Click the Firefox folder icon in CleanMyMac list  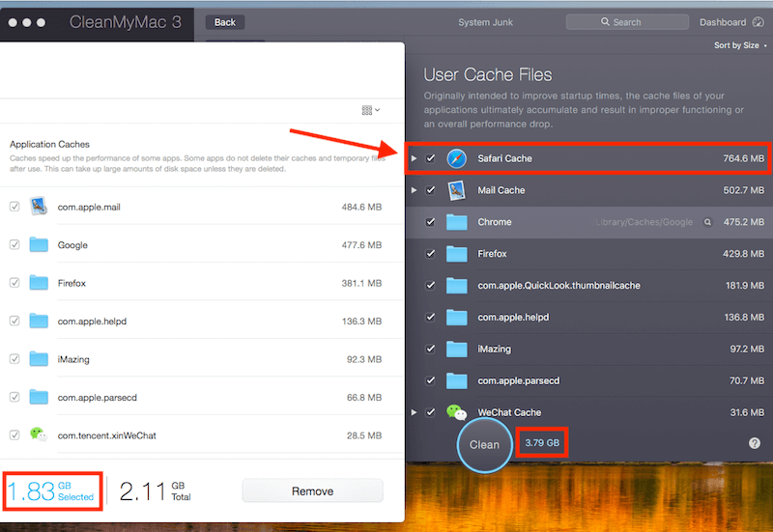pyautogui.click(x=456, y=254)
